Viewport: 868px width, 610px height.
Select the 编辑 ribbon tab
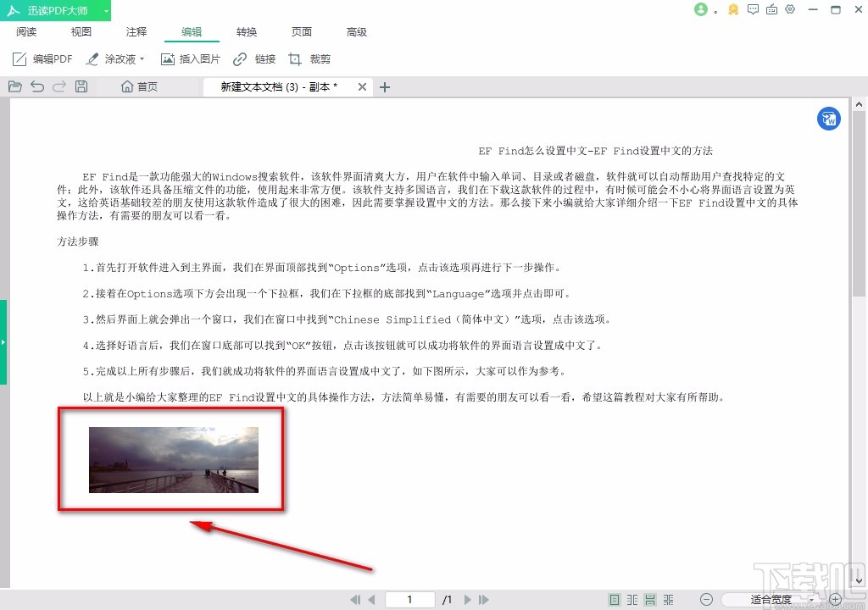(192, 32)
